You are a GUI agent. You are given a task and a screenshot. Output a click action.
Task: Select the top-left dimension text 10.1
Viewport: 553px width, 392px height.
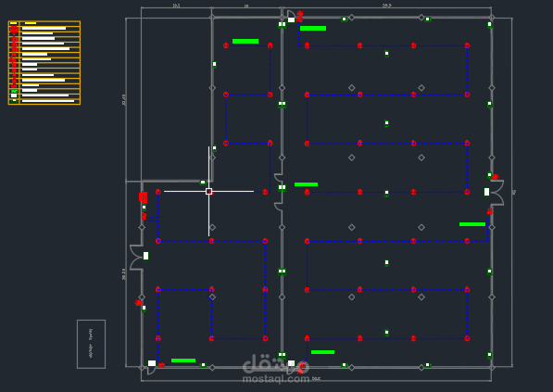tap(176, 6)
